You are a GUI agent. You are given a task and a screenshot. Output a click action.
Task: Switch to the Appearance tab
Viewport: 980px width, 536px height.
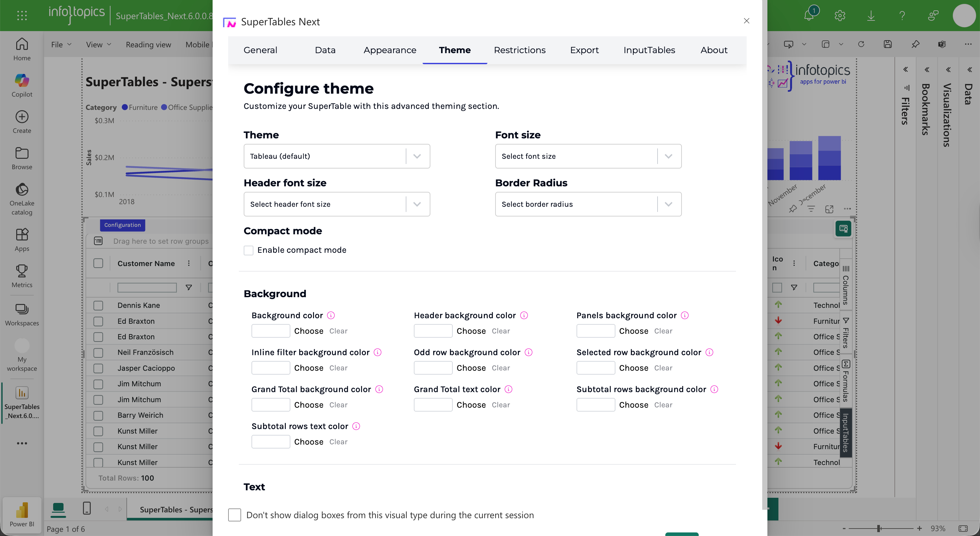(x=390, y=50)
